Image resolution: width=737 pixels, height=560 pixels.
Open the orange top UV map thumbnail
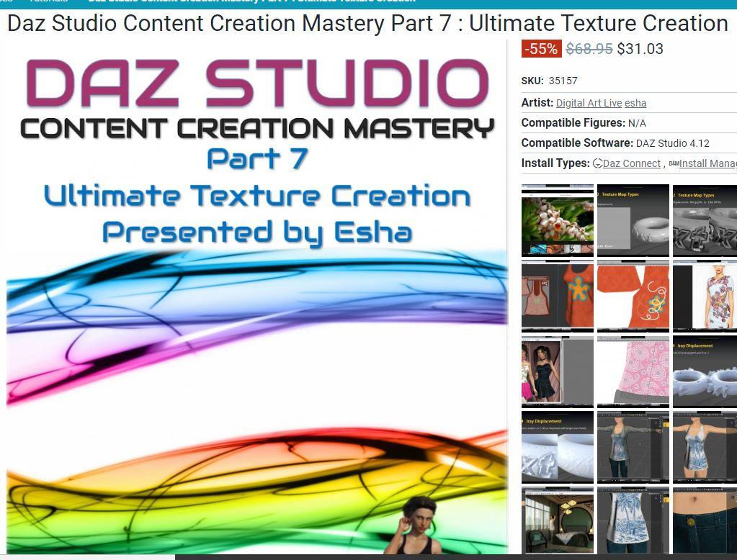(x=558, y=296)
